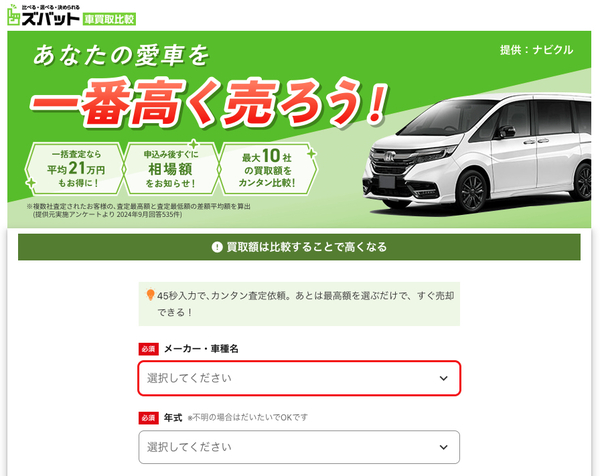Click the survey footnote text in banner
Viewport: 600px width, 476px height.
click(x=139, y=210)
